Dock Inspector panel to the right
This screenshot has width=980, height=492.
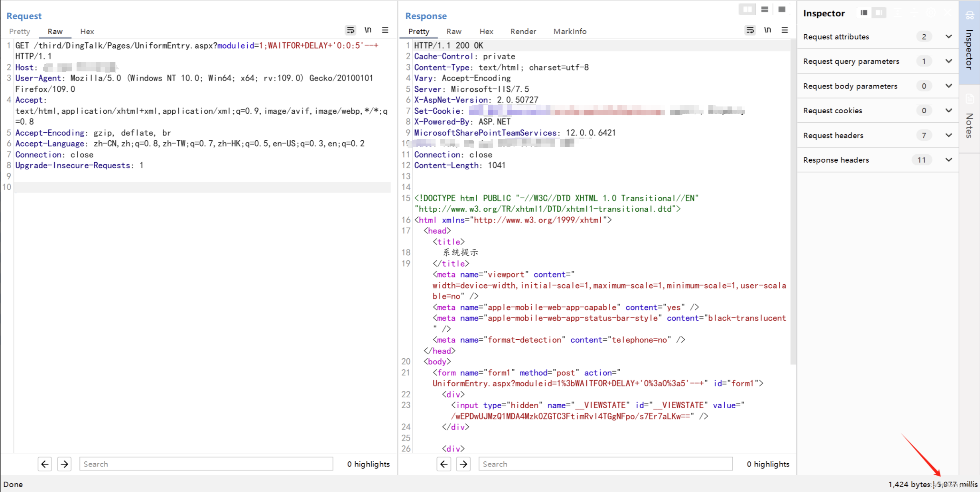[x=879, y=13]
